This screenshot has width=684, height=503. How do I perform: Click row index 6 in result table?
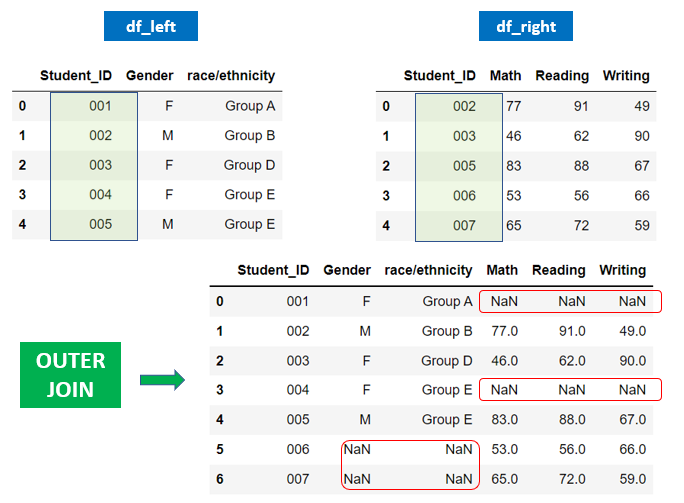point(220,480)
